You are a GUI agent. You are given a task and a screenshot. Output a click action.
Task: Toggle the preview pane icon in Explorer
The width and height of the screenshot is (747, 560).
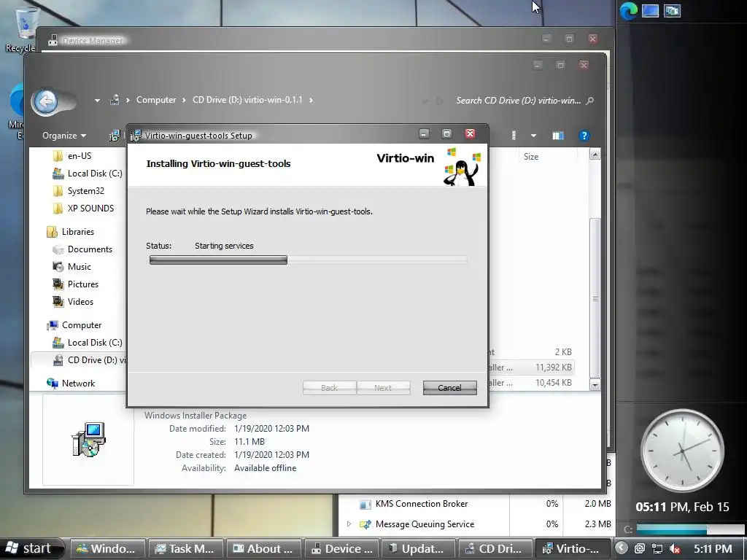[x=558, y=136]
